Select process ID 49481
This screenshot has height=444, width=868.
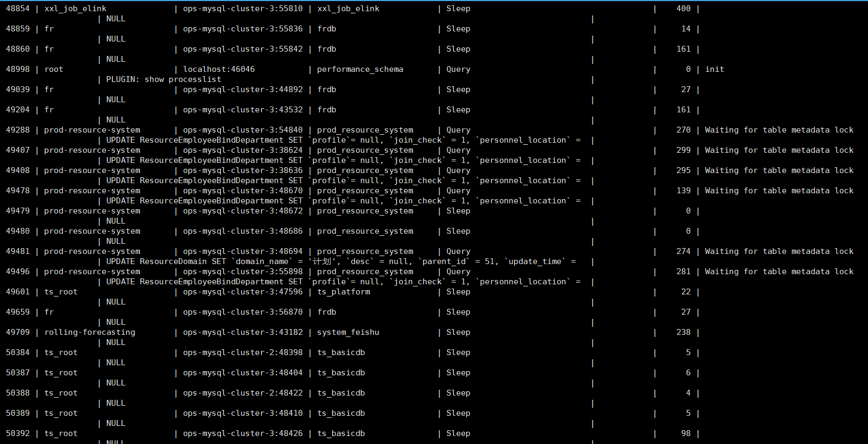[x=18, y=251]
